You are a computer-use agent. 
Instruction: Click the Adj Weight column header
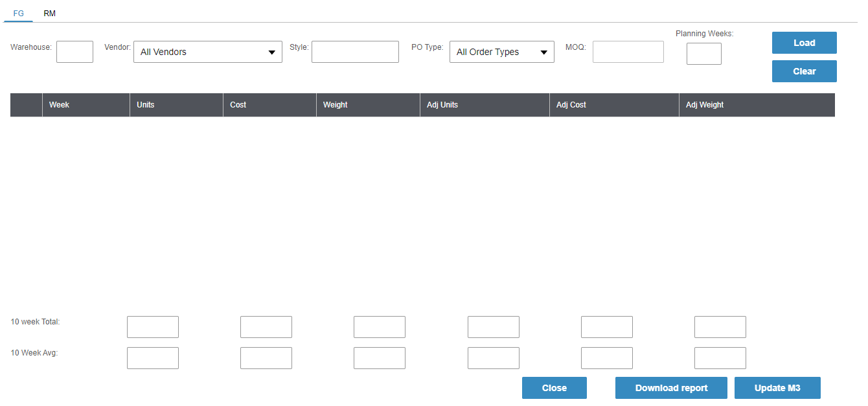click(757, 105)
